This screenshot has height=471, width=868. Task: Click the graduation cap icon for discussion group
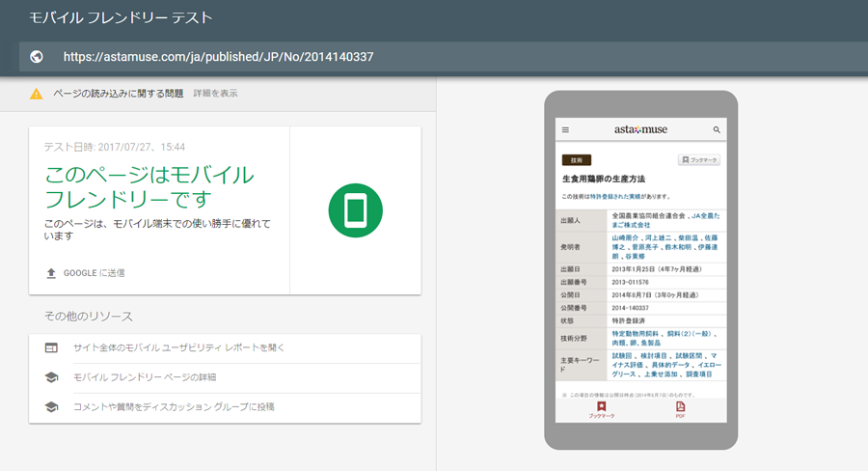click(51, 406)
